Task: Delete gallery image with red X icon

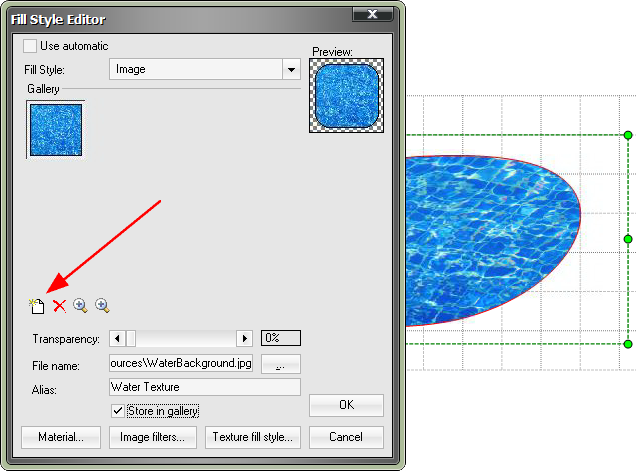Action: 60,306
